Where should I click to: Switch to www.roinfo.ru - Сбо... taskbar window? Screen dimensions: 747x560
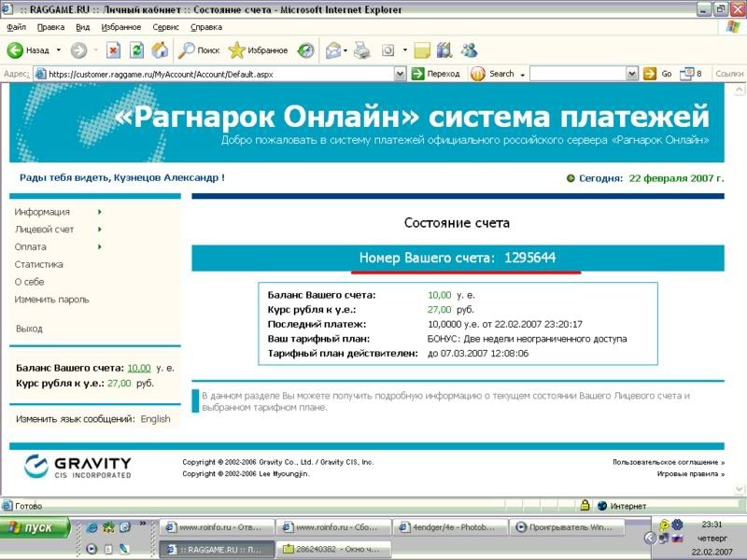[x=333, y=527]
